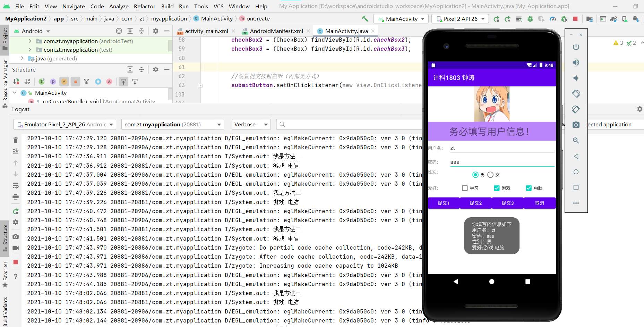Open the Refactor menu
The width and height of the screenshot is (644, 327).
point(144,6)
